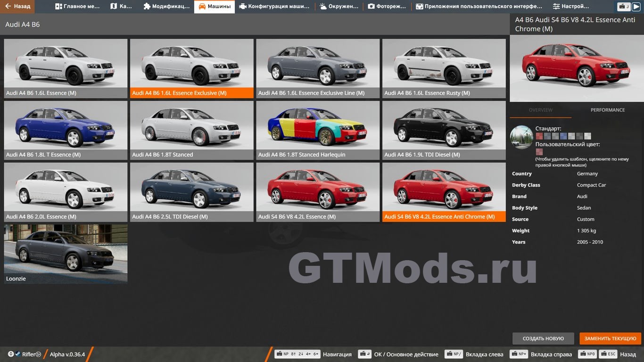The width and height of the screenshot is (644, 362).
Task: Switch to the Карта tab
Action: (x=121, y=7)
